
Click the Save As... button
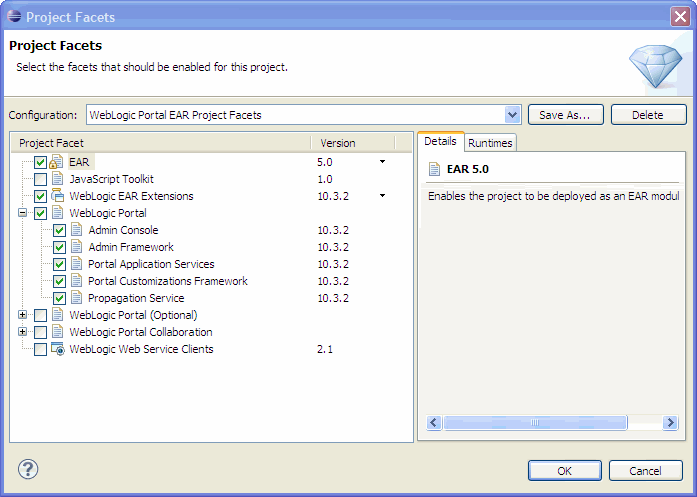coord(565,115)
